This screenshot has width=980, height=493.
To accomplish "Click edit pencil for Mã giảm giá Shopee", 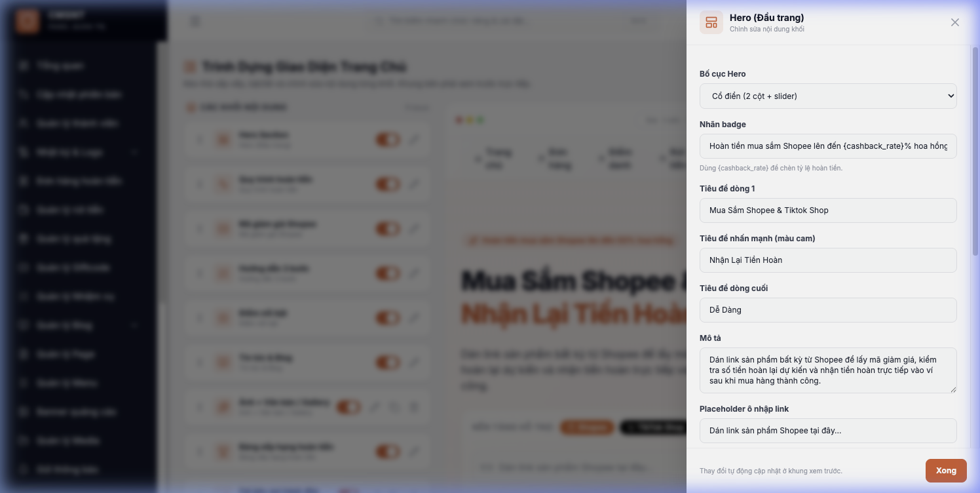I will [414, 229].
